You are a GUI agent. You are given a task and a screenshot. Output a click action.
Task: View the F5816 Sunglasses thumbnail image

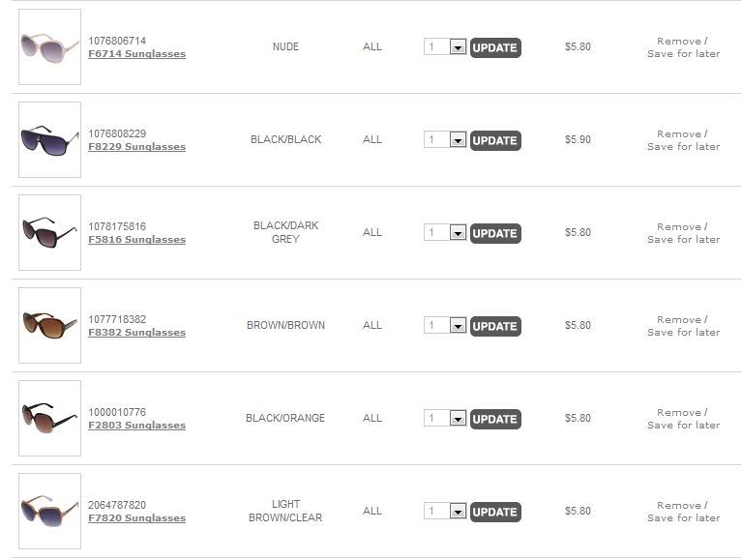[49, 232]
